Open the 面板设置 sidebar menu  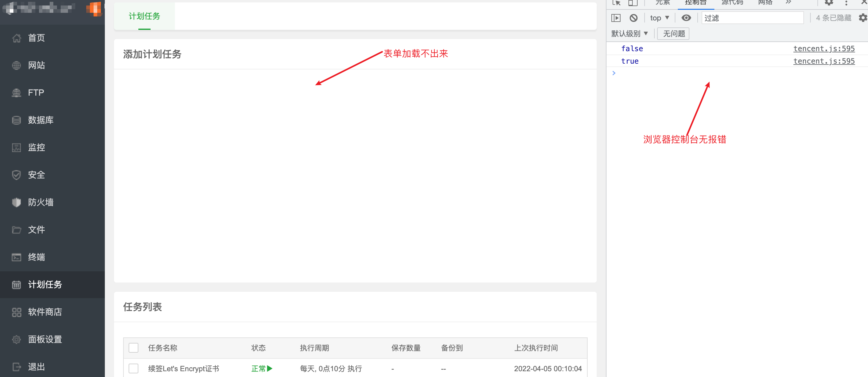pyautogui.click(x=45, y=339)
